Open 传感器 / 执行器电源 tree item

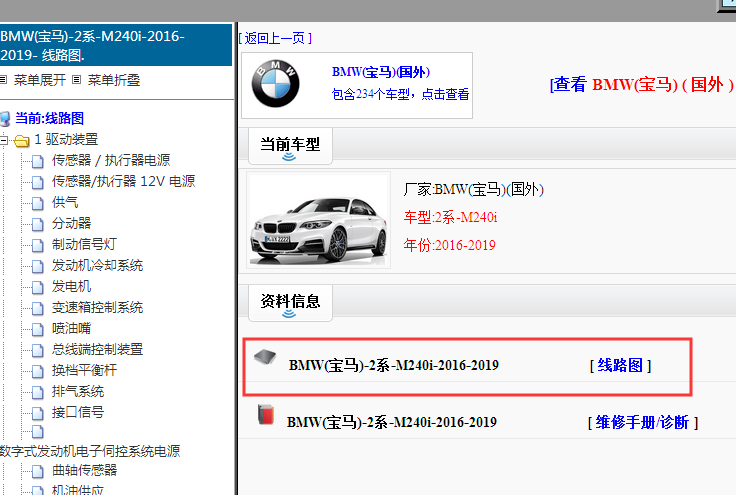(111, 160)
